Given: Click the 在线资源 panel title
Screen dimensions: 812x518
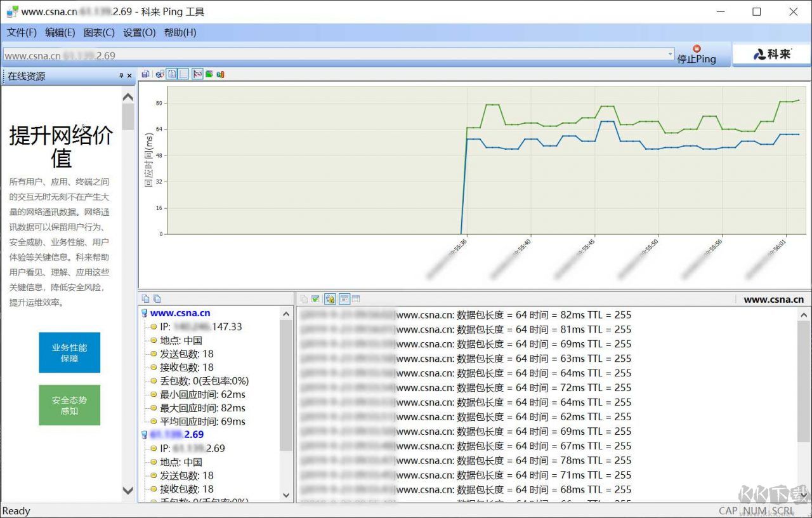Looking at the screenshot, I should tap(27, 76).
